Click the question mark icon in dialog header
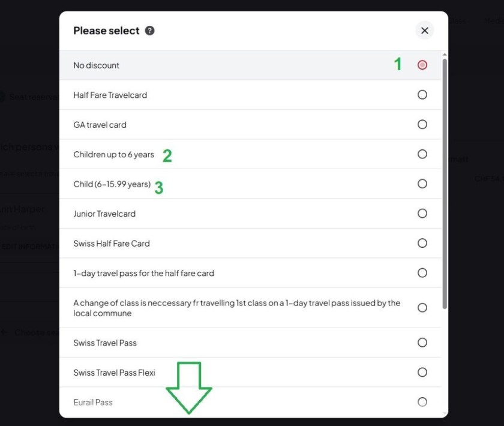 click(149, 30)
